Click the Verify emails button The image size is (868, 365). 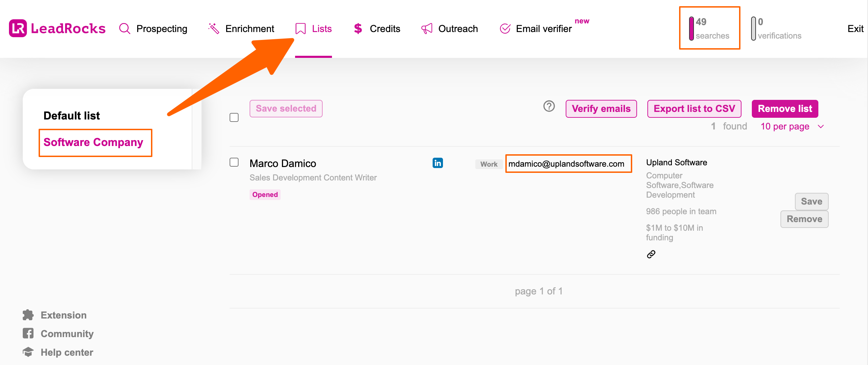(601, 108)
